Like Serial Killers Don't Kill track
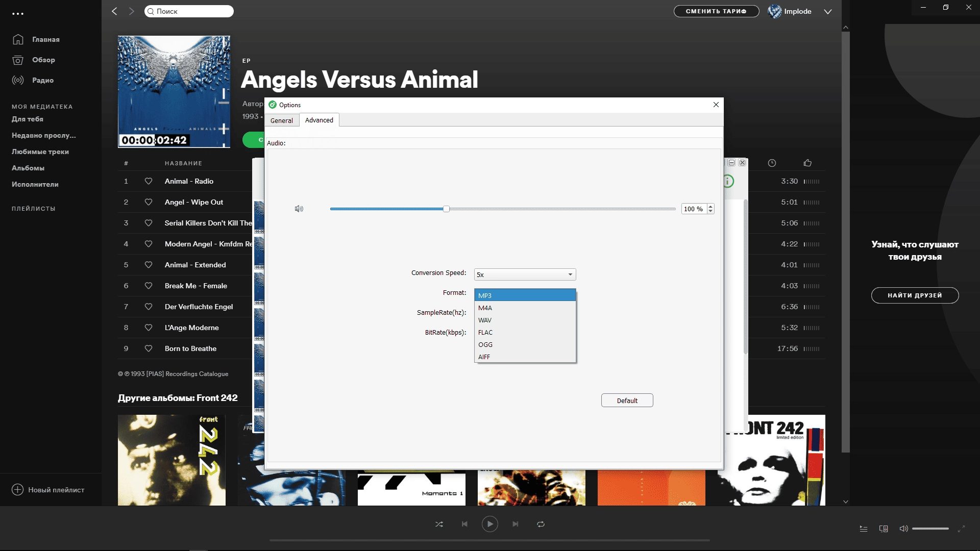Screen dimensions: 980x551 pos(149,223)
